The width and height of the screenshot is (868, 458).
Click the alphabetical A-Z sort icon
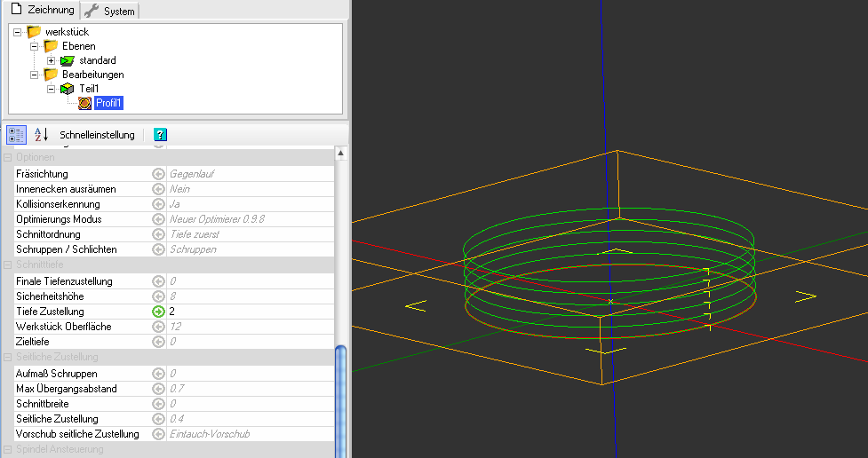pyautogui.click(x=41, y=135)
